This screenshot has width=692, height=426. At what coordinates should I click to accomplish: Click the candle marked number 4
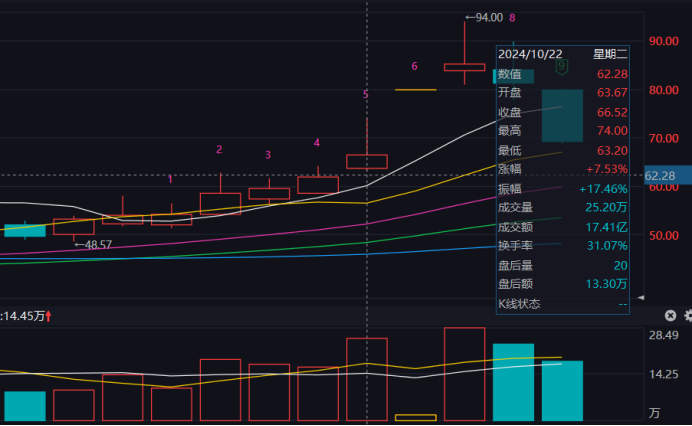tap(318, 184)
